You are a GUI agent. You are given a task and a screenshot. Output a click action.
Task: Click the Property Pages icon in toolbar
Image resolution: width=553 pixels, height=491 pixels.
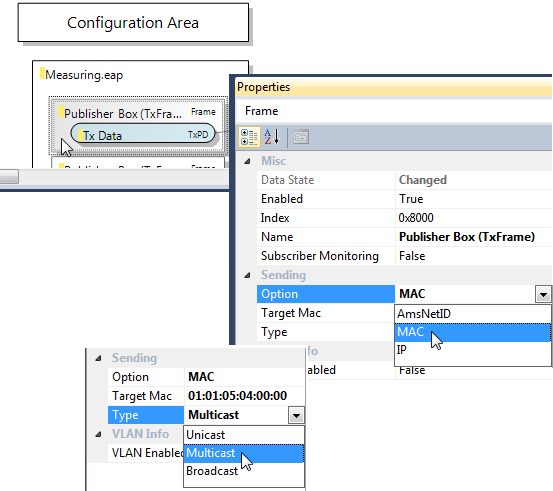301,137
